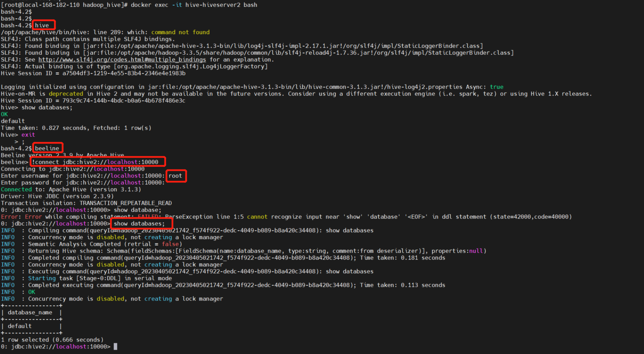This screenshot has height=354, width=644.
Task: Click the green 'OK' on the INFO line
Action: (32, 292)
